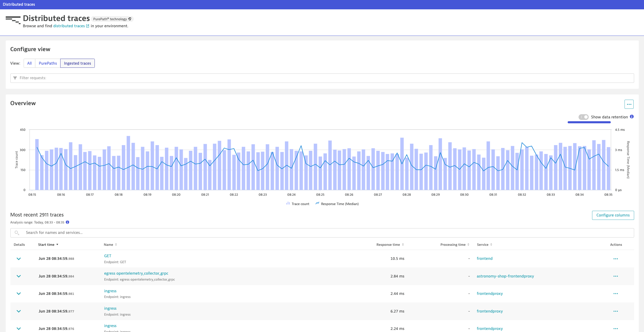Toggle Show data retention switch
The image size is (644, 332).
583,117
